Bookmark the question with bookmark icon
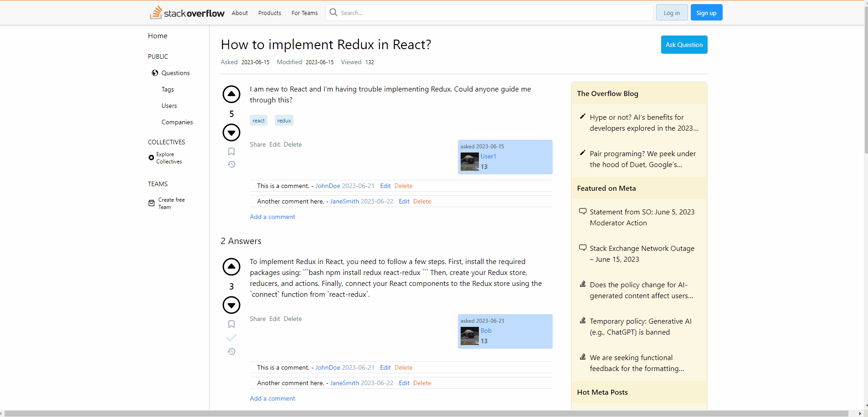Screen dimensions: 868x417 point(231,152)
